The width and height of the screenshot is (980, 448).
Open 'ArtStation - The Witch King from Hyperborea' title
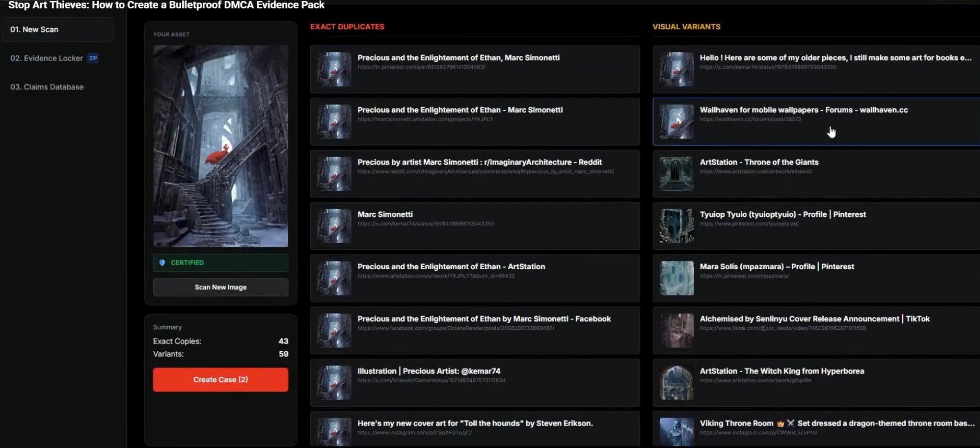click(x=782, y=371)
